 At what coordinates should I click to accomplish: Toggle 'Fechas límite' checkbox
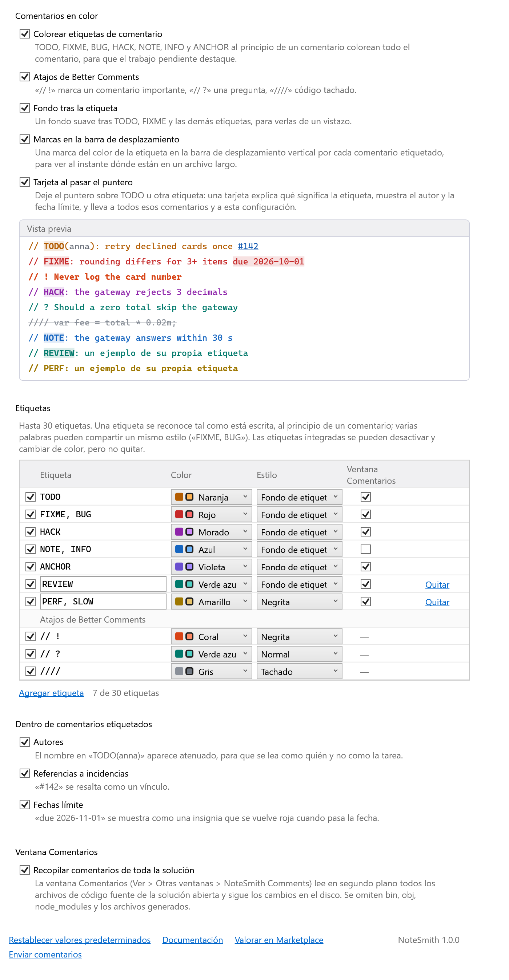tap(25, 805)
